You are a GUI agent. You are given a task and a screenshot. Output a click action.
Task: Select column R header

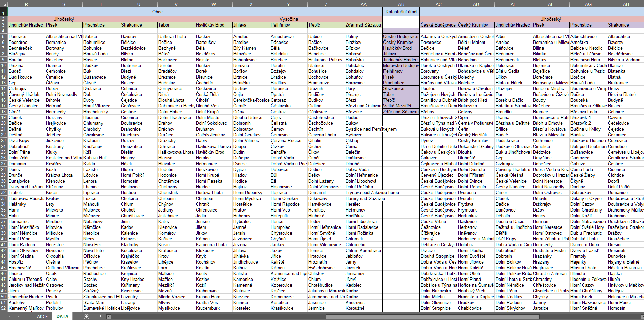pyautogui.click(x=26, y=4)
